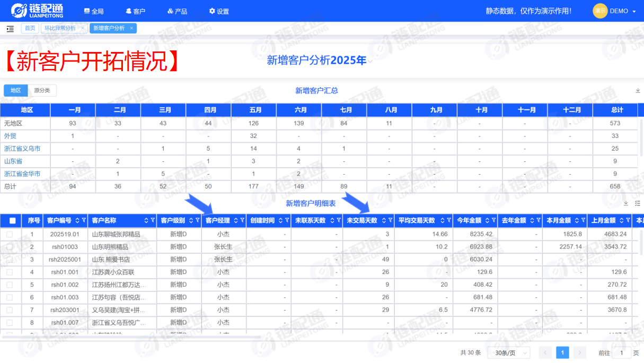Click the filter icon on 客户名称 column
The image size is (644, 363).
click(152, 221)
